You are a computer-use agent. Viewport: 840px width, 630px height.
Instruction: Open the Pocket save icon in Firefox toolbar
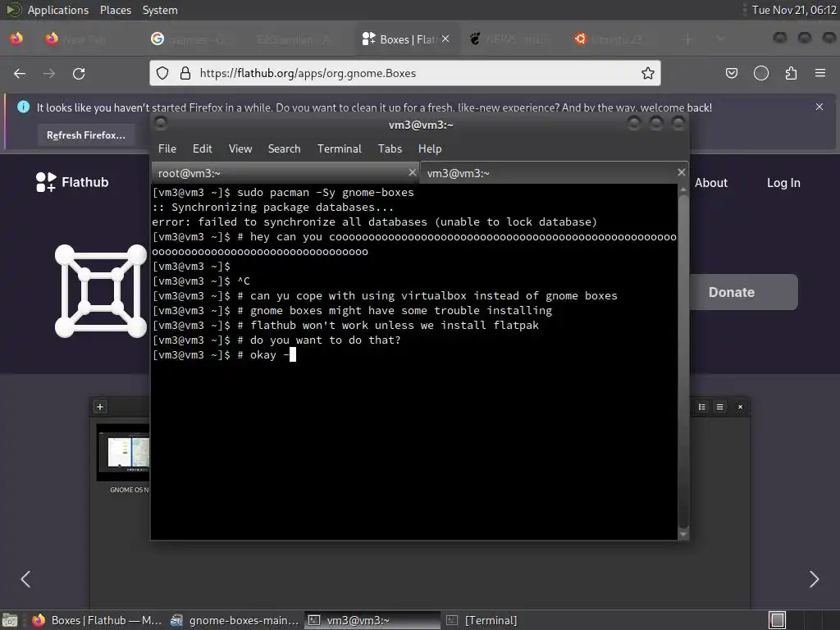731,73
